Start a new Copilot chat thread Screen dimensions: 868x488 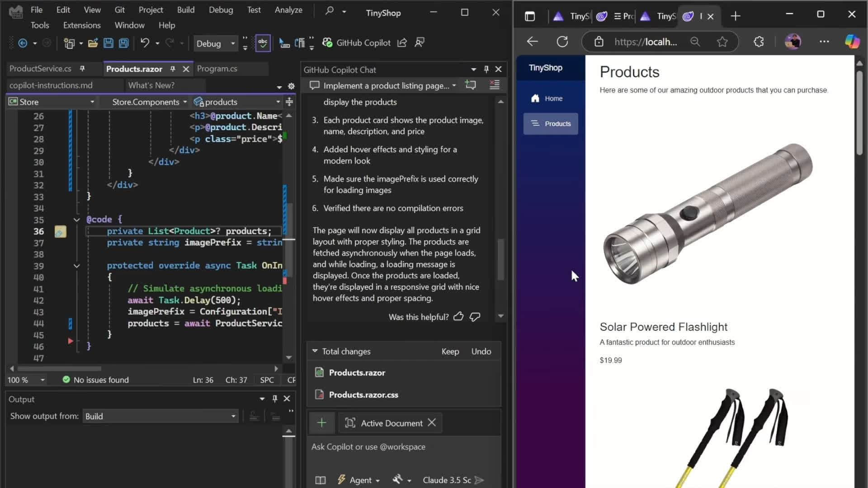coord(471,85)
